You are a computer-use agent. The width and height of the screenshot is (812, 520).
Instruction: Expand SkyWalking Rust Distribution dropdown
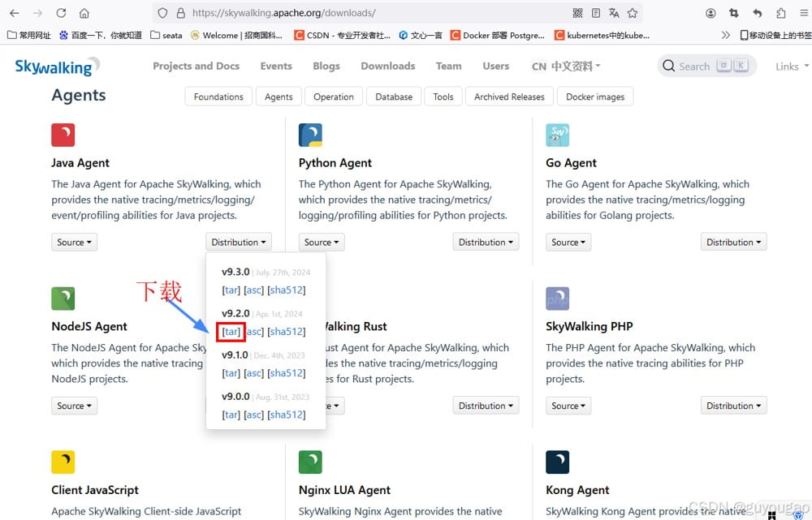click(x=486, y=406)
